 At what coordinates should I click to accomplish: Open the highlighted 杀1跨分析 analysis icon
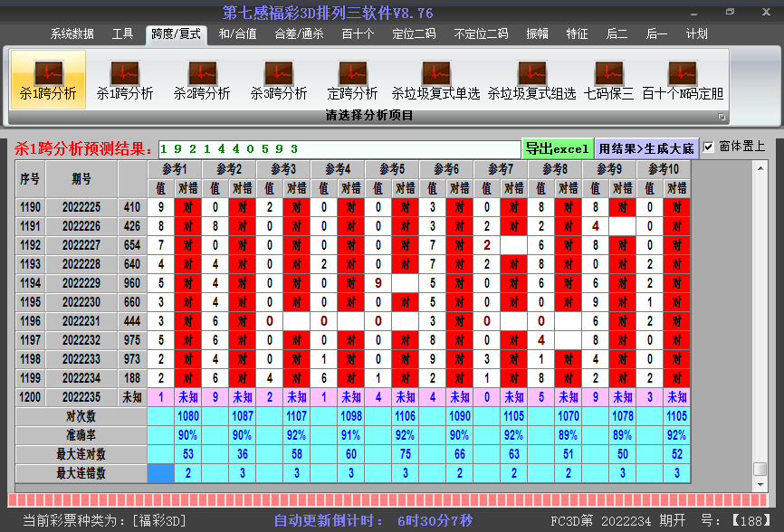pyautogui.click(x=48, y=80)
